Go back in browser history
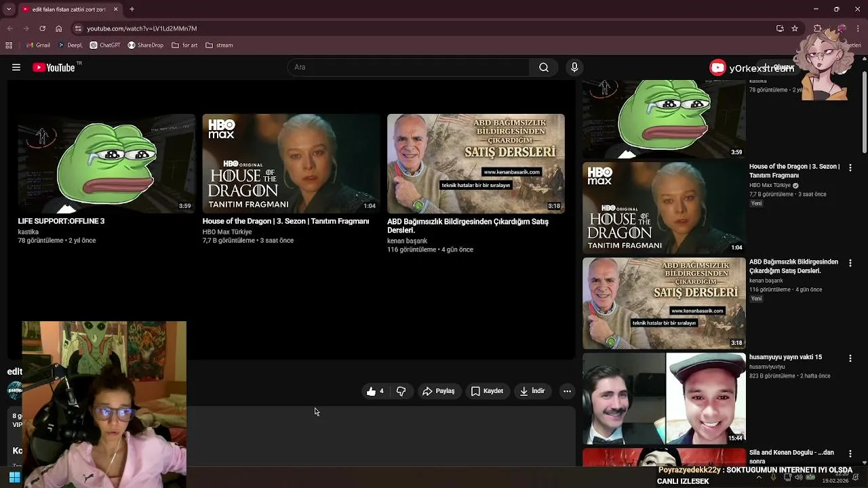 click(9, 28)
